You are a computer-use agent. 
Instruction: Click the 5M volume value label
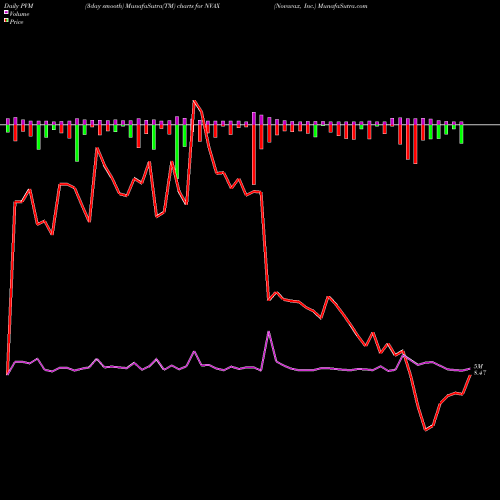478,367
